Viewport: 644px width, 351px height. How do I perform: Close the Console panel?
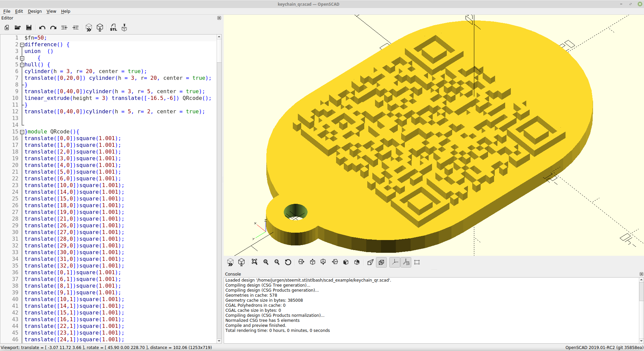coord(641,274)
